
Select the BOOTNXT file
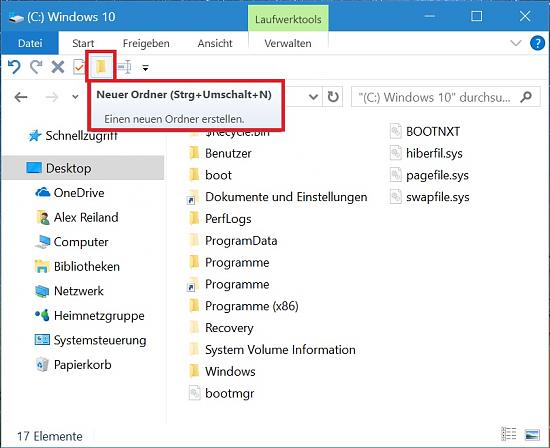(432, 132)
